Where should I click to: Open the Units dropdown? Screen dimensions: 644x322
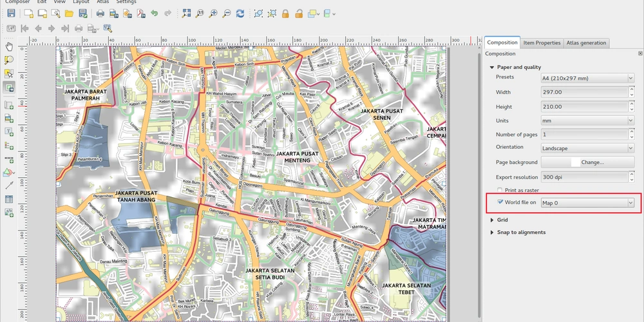[587, 121]
